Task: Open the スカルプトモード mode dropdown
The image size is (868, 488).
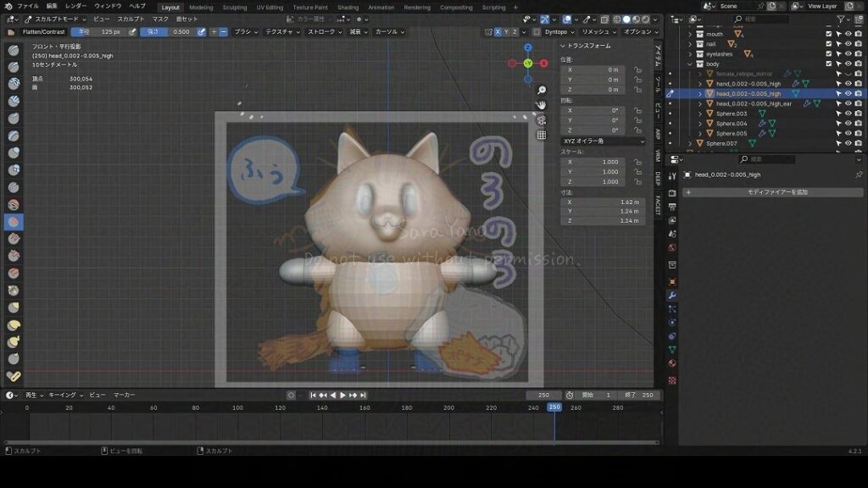Action: point(55,19)
